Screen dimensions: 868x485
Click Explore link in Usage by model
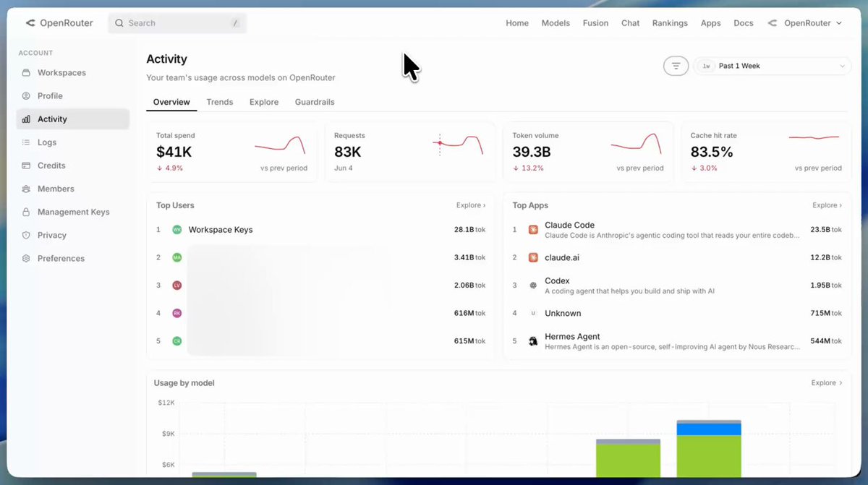[827, 383]
